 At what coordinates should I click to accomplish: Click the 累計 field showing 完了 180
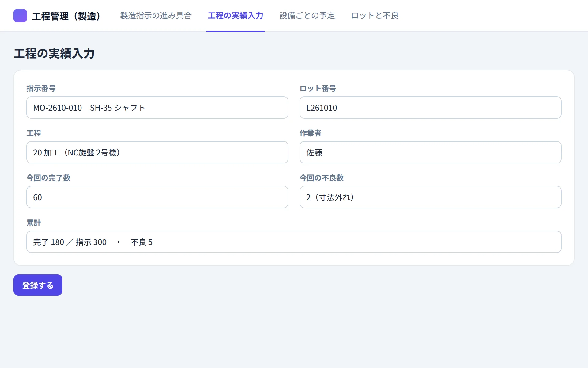[x=294, y=242]
